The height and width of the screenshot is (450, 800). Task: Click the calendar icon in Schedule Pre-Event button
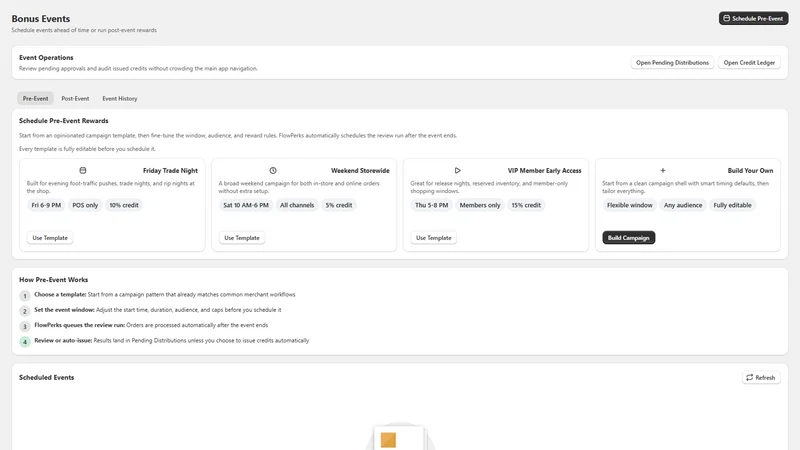click(x=727, y=18)
